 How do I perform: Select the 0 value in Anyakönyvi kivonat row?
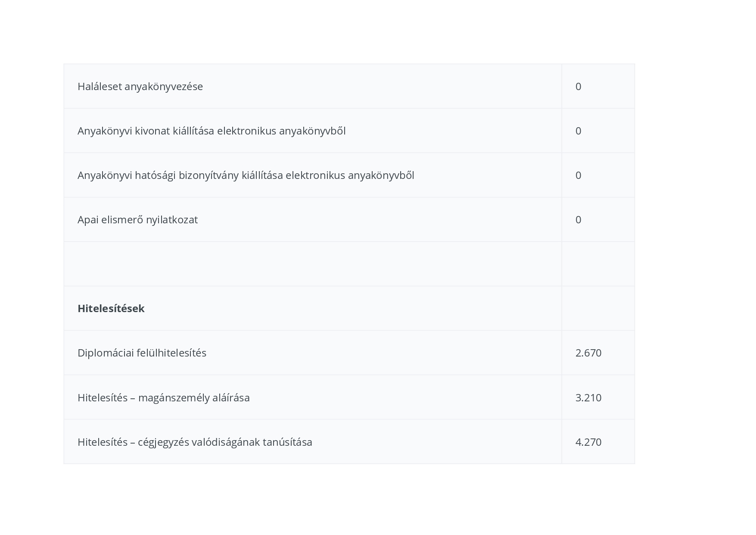pyautogui.click(x=578, y=131)
